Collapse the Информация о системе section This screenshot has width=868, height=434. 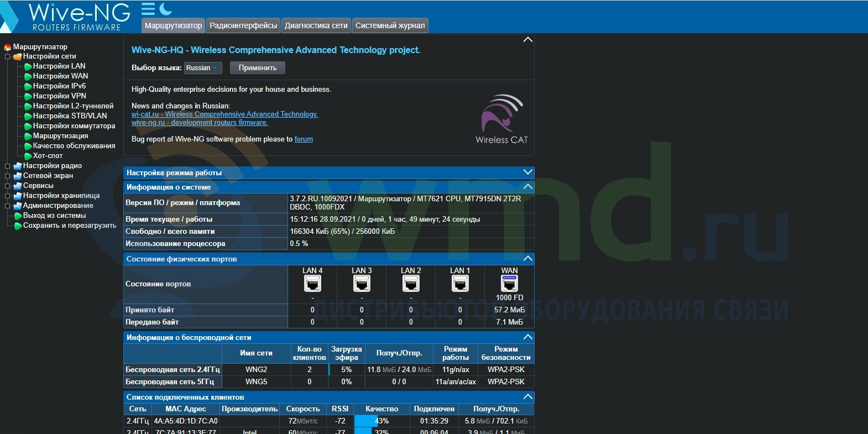click(x=528, y=187)
